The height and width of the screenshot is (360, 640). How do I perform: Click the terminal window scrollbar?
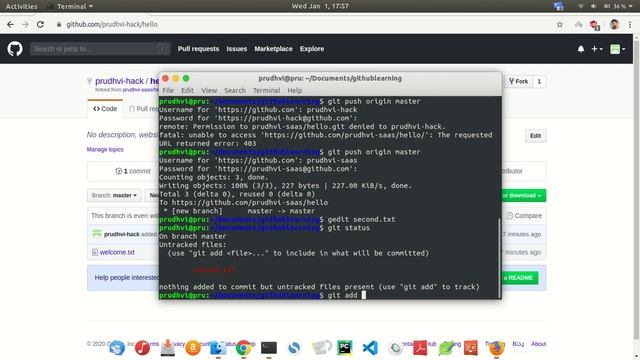pyautogui.click(x=499, y=258)
